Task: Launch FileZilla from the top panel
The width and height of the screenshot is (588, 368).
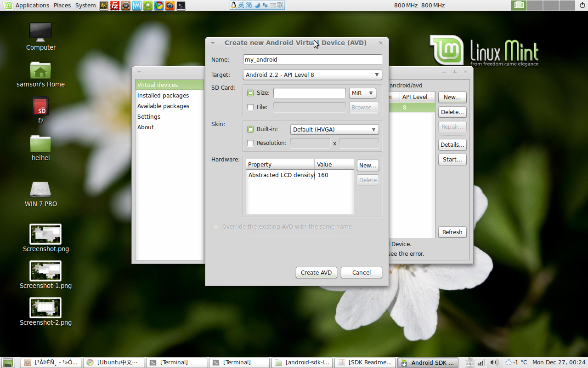Action: (x=115, y=6)
